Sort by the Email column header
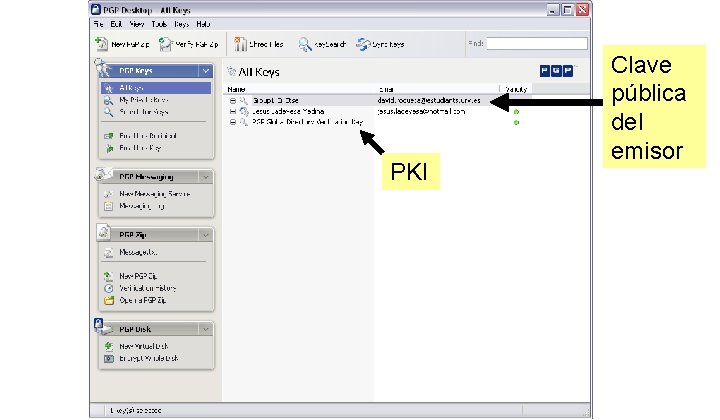Screen dimensions: 720x420 click(x=386, y=89)
